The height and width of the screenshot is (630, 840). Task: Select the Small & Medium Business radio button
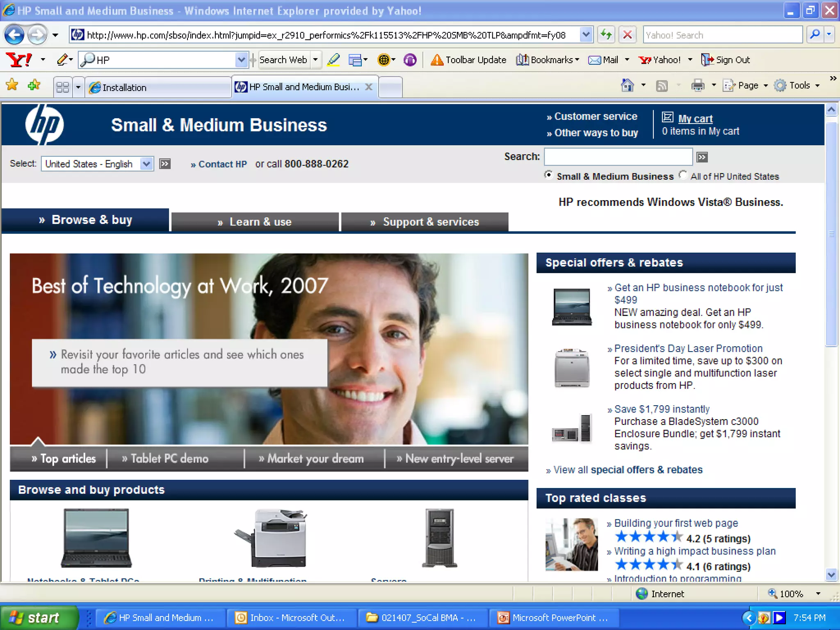[548, 175]
